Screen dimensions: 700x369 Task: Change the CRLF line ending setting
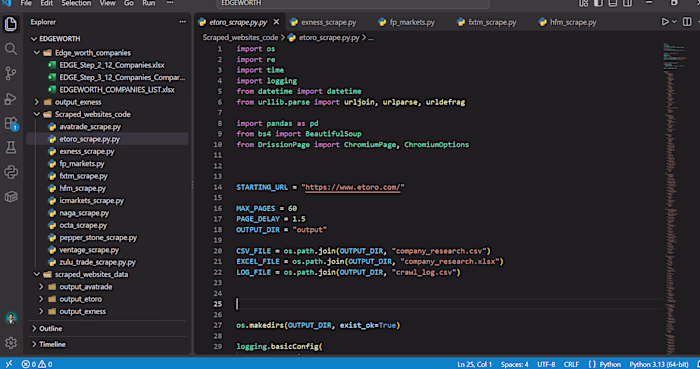click(x=571, y=364)
